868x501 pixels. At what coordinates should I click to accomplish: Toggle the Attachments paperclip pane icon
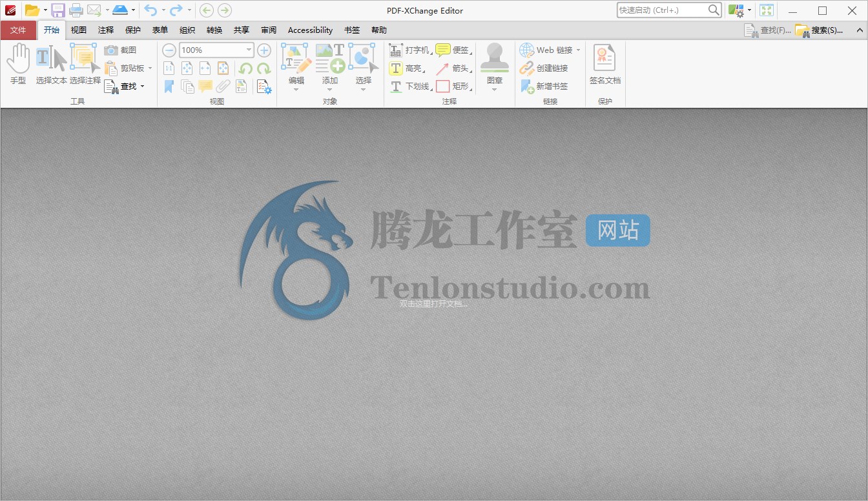coord(223,86)
